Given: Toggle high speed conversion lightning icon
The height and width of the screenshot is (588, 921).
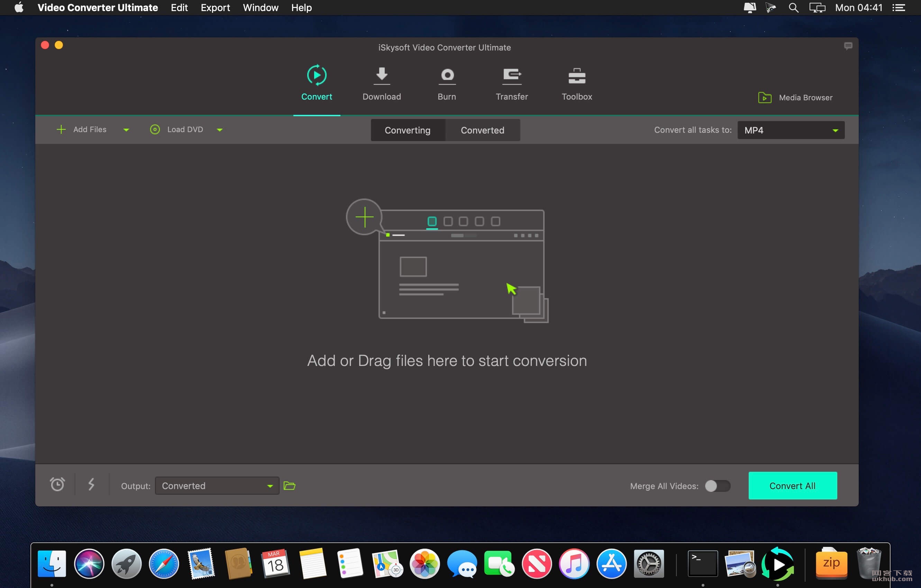Looking at the screenshot, I should pos(91,484).
